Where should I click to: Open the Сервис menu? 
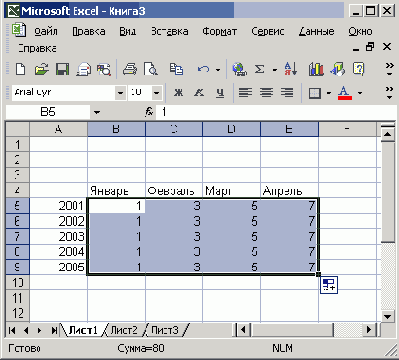click(268, 32)
